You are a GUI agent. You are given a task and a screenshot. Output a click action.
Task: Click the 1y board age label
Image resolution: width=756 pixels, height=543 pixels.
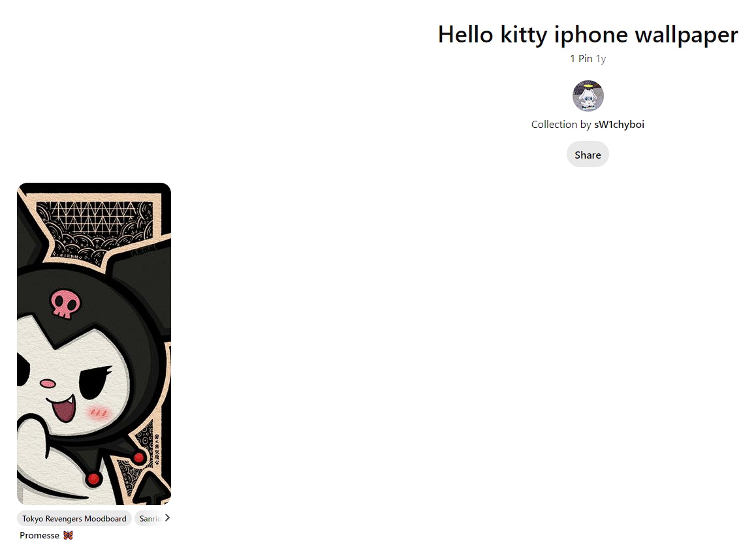click(x=601, y=59)
